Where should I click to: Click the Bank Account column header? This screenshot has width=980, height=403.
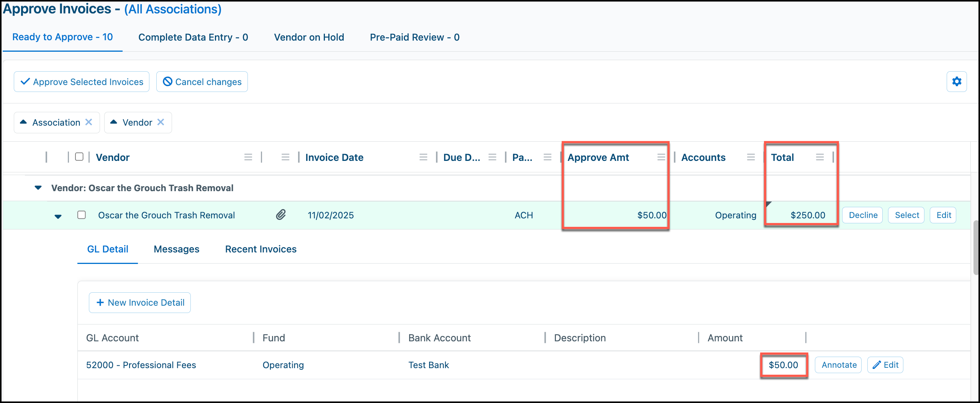(x=439, y=338)
